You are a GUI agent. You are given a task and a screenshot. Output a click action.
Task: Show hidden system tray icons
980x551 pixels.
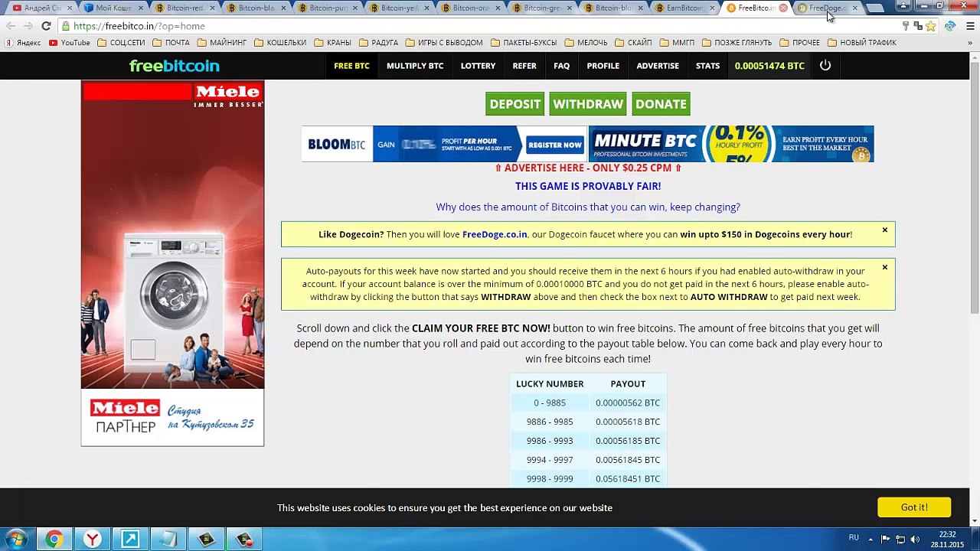[x=872, y=540]
